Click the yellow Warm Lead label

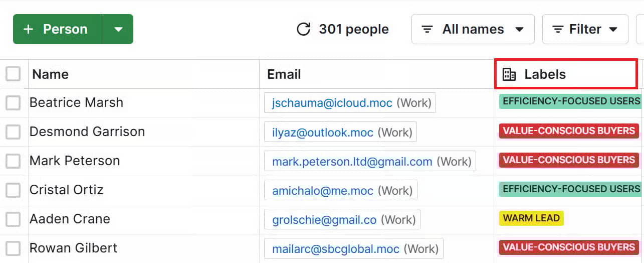[x=531, y=218]
